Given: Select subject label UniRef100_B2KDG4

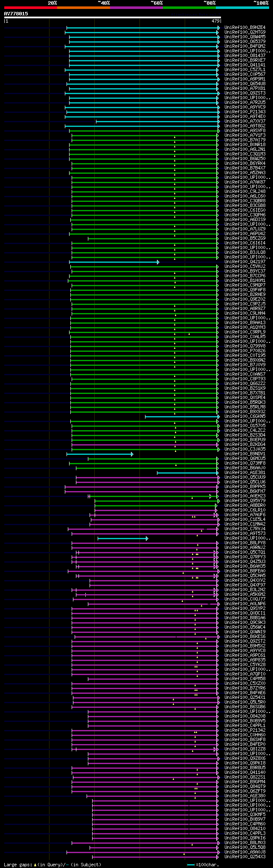Looking at the screenshot, I should pyautogui.click(x=245, y=445).
